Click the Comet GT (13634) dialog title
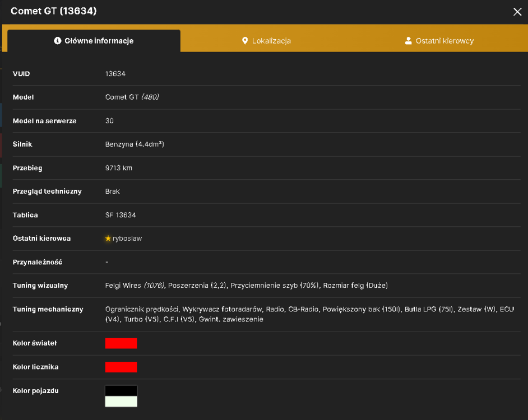This screenshot has width=528, height=420. pyautogui.click(x=54, y=11)
